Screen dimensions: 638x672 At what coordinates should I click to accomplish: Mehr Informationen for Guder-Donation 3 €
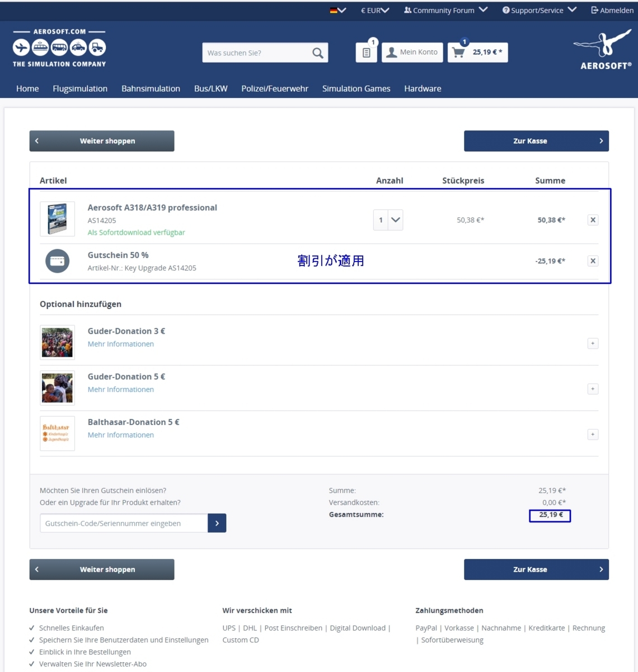tap(121, 344)
